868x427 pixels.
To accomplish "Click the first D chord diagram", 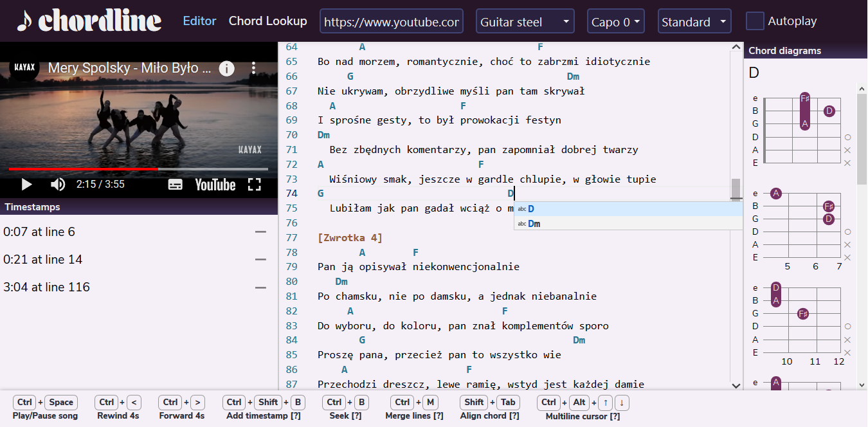I will (x=802, y=131).
